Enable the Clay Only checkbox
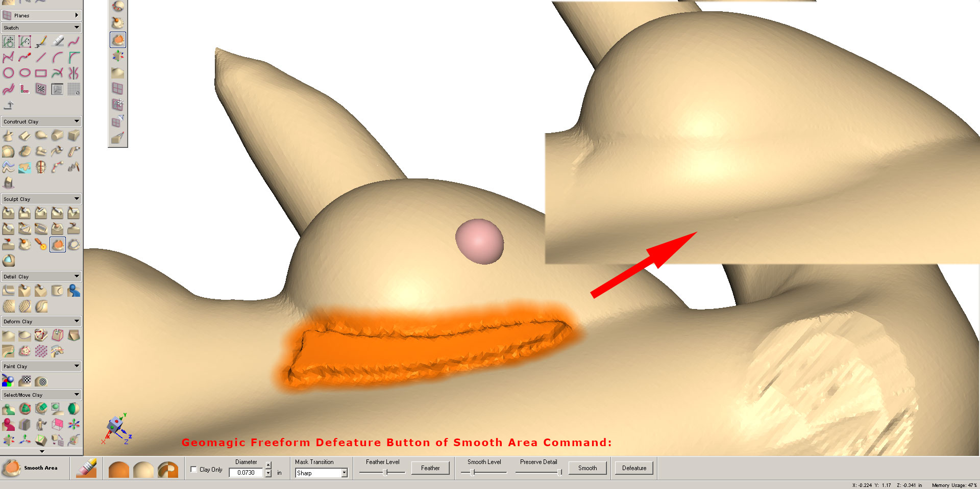 193,469
